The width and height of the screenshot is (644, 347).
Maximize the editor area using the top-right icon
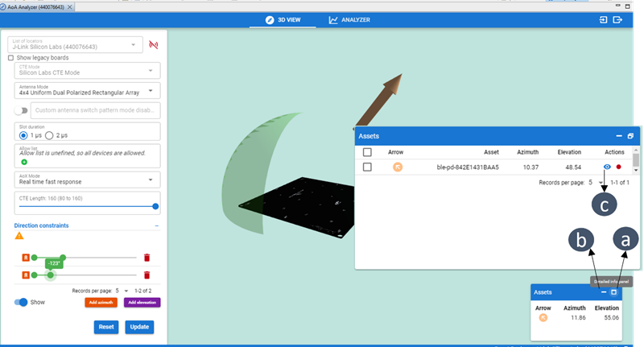tap(628, 6)
